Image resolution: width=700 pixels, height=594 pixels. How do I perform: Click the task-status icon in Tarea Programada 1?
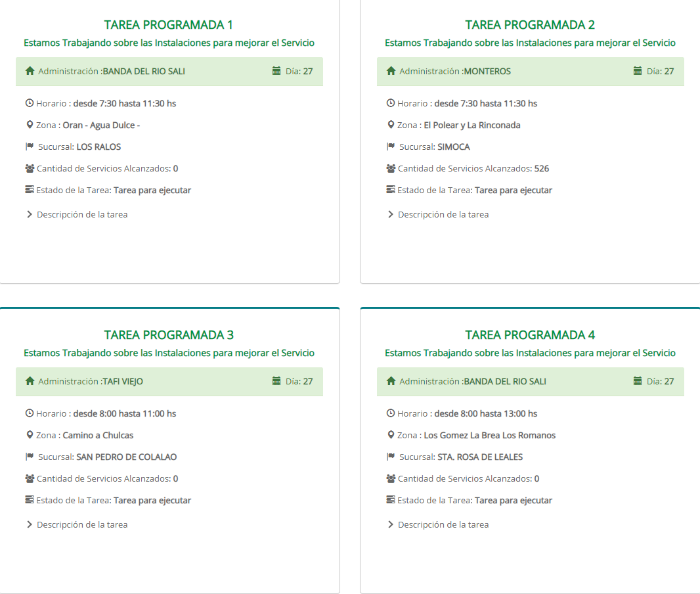[30, 190]
